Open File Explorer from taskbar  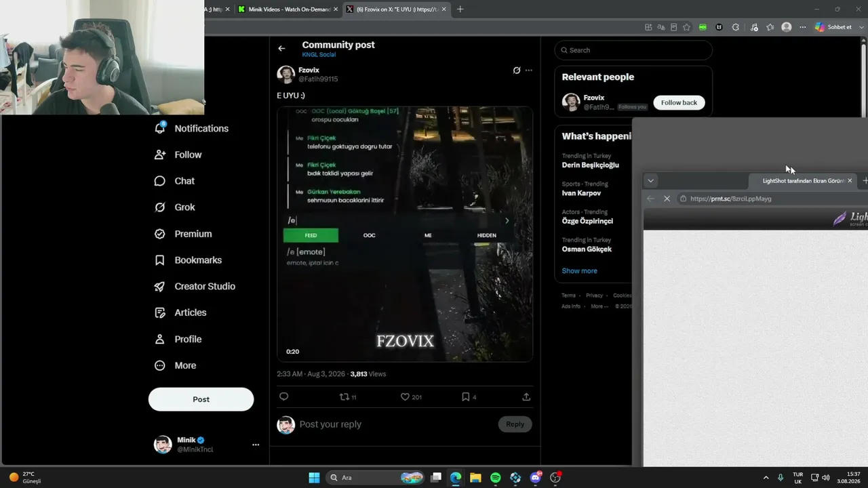(x=475, y=478)
